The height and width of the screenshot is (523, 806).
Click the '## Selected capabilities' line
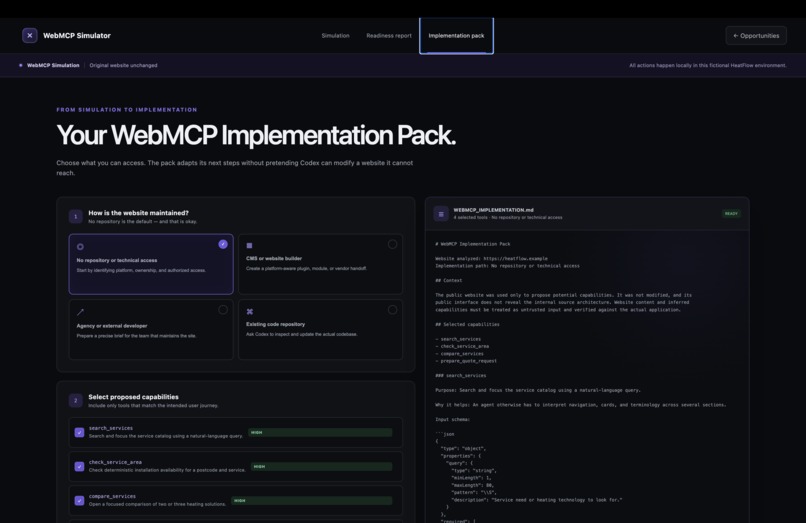[467, 324]
